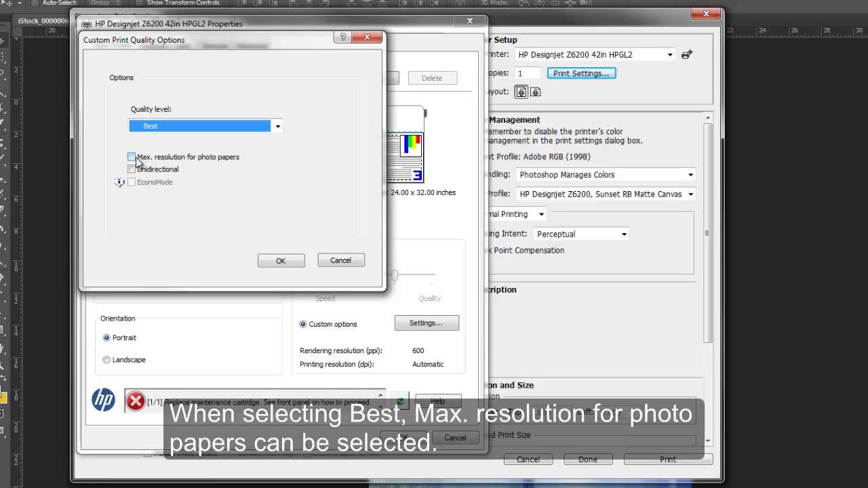Click the question mark help icon in dialog titlebar
Viewport: 868px width, 488px height.
(342, 37)
